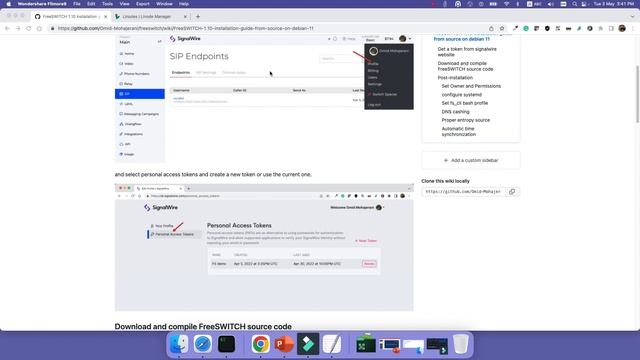Open TextEdit from the dock
The image size is (640, 360).
tap(331, 344)
